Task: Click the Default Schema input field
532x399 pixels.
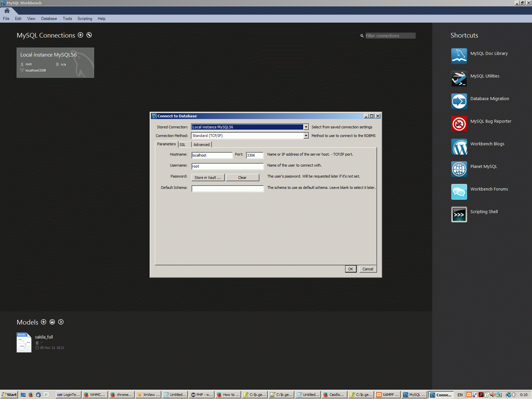Action: [x=228, y=189]
